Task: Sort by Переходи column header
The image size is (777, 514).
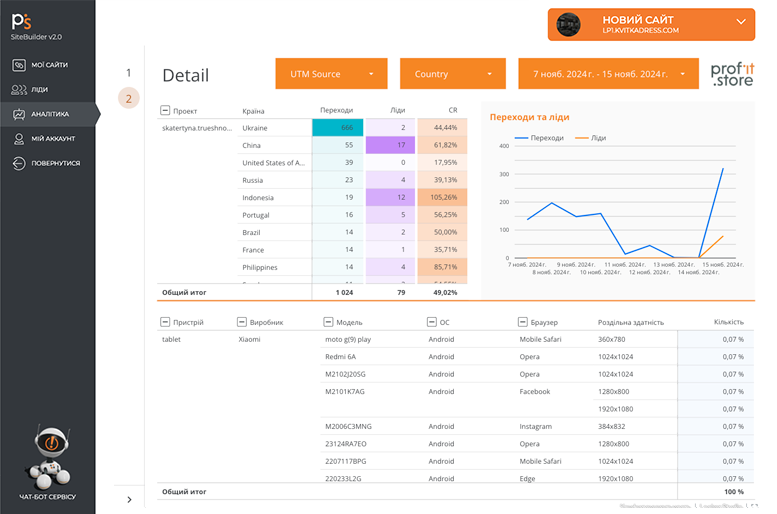Action: point(336,111)
